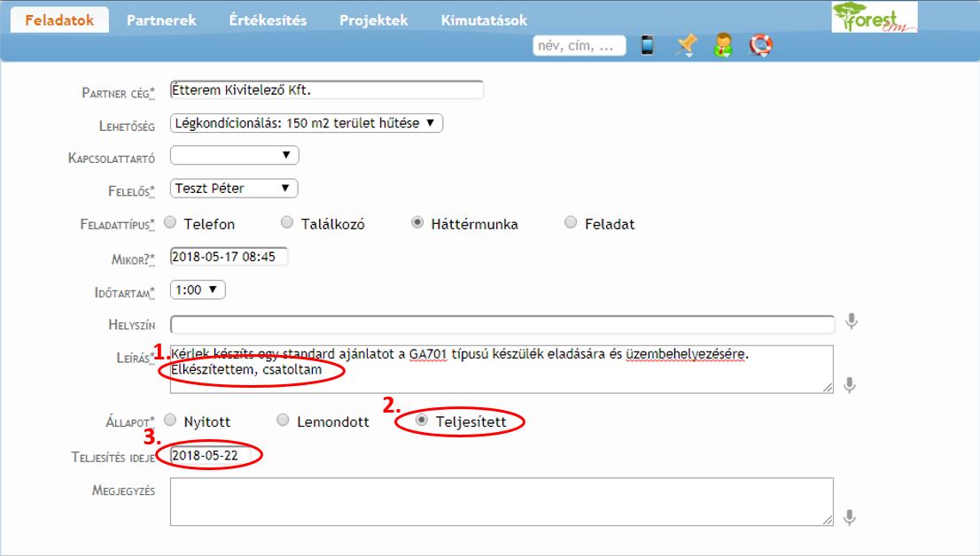The width and height of the screenshot is (980, 556).
Task: Click microphone icon beside Helyszín field
Action: coord(851,321)
